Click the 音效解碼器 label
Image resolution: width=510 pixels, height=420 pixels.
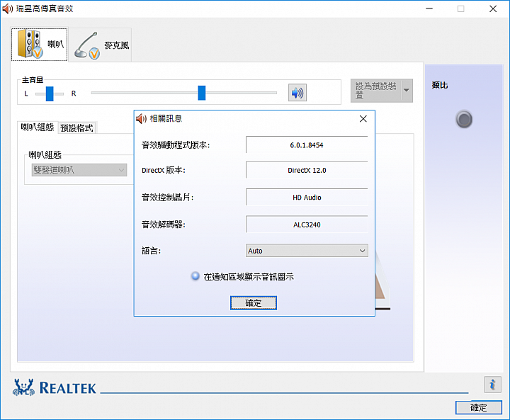(x=164, y=225)
